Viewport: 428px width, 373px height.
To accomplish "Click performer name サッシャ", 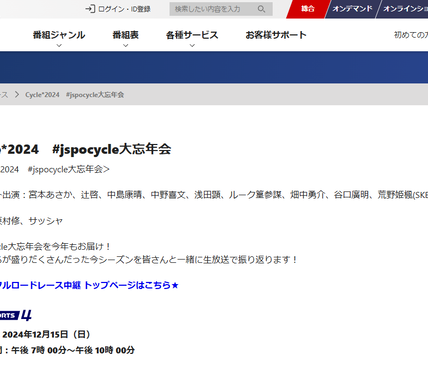I will [46, 221].
